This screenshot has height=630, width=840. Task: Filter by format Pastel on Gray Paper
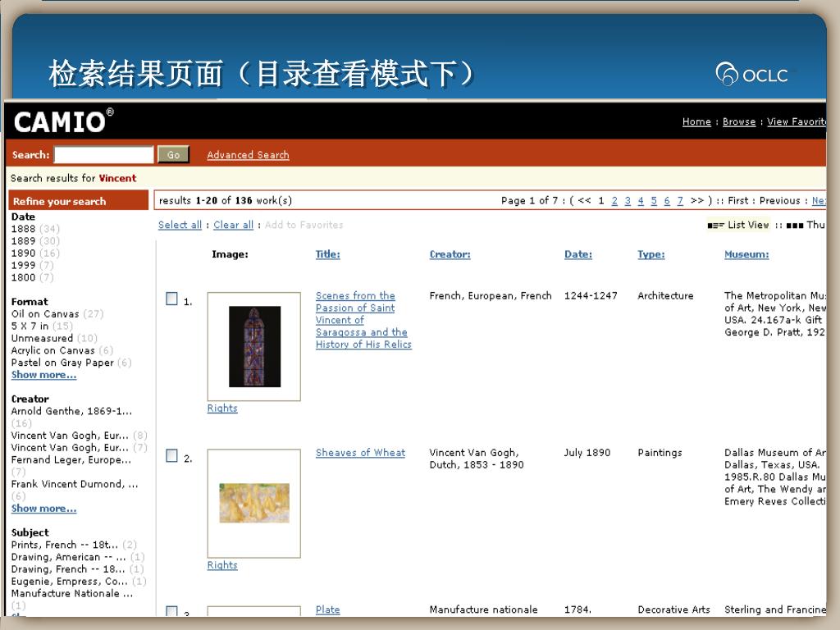[x=71, y=363]
